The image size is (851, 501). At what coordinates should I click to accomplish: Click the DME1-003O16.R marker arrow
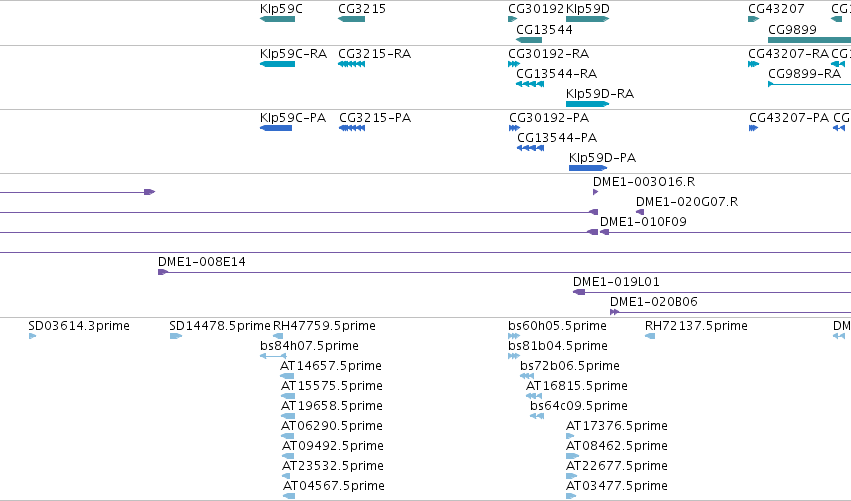595,192
